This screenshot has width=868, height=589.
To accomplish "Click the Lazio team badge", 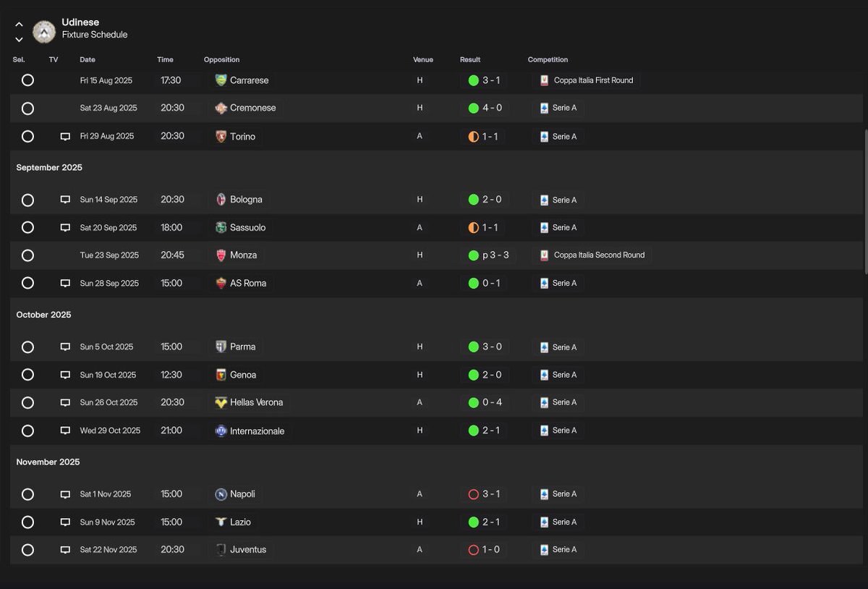I will coord(221,522).
